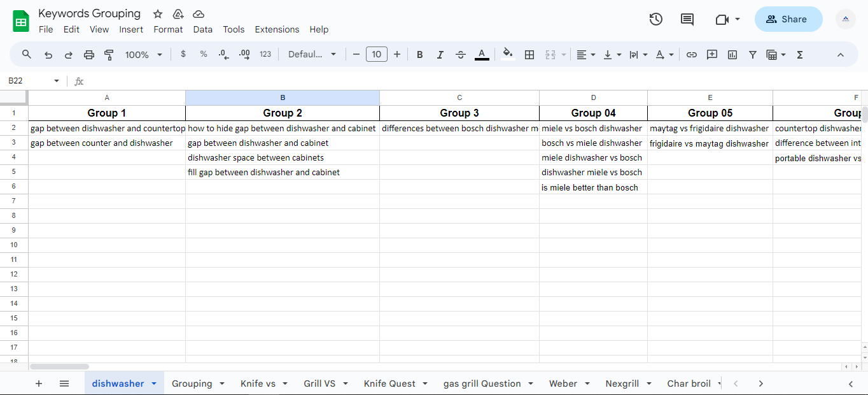The height and width of the screenshot is (395, 868).
Task: Open the Extensions menu
Action: pos(277,29)
